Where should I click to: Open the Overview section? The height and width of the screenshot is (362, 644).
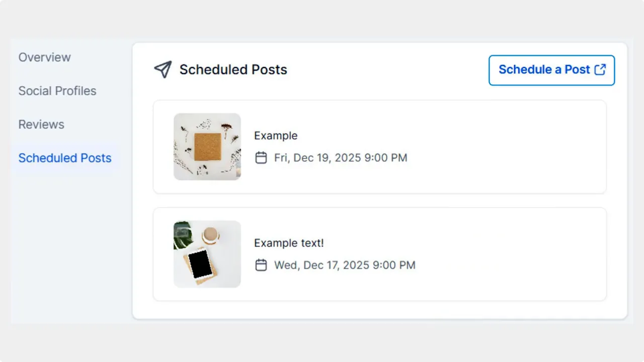point(44,57)
